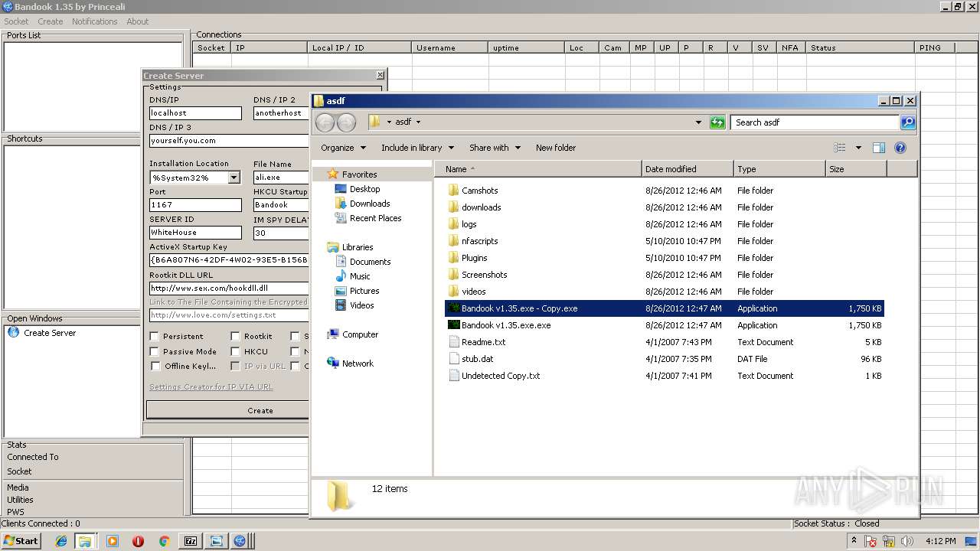Open the Notifications menu
The width and height of the screenshot is (980, 551).
tap(95, 21)
